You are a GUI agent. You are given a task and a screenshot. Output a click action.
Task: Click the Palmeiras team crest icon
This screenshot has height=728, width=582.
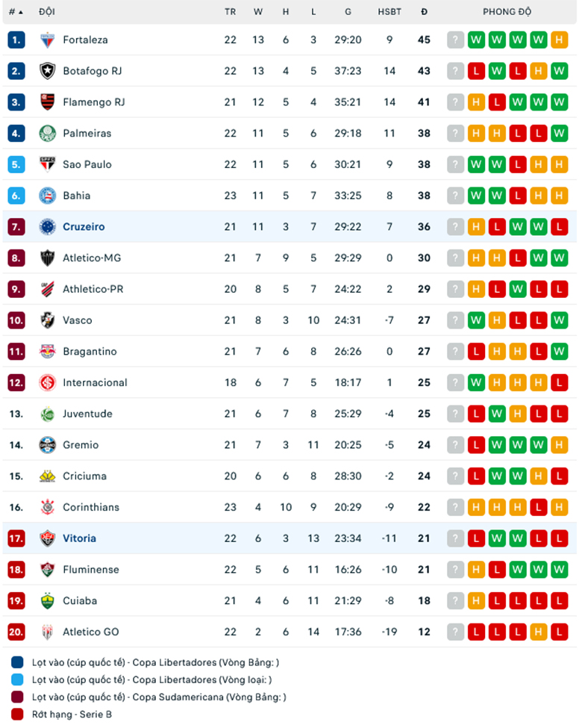click(47, 134)
